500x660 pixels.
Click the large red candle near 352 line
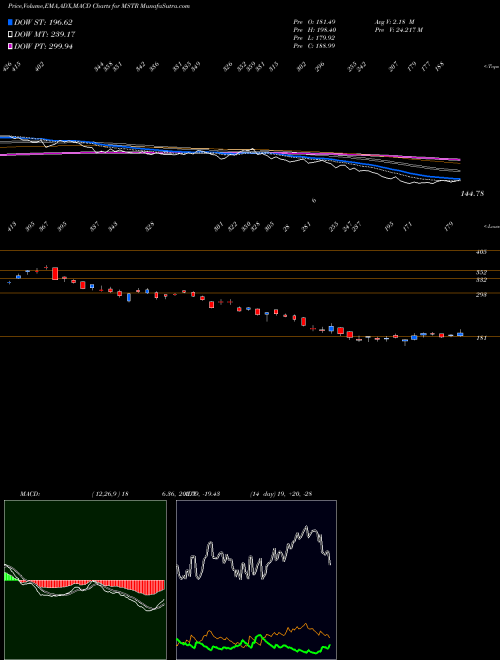(x=55, y=273)
